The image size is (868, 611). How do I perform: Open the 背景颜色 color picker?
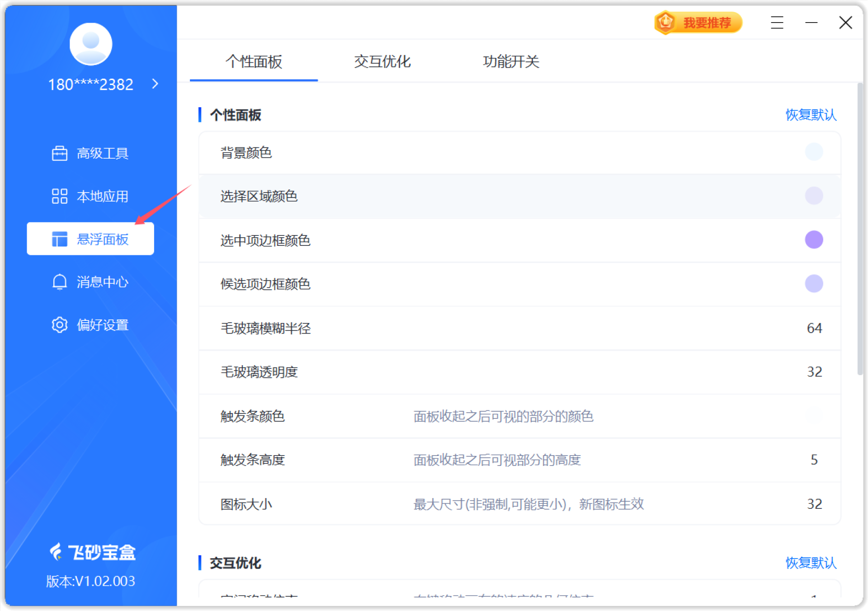click(x=814, y=152)
